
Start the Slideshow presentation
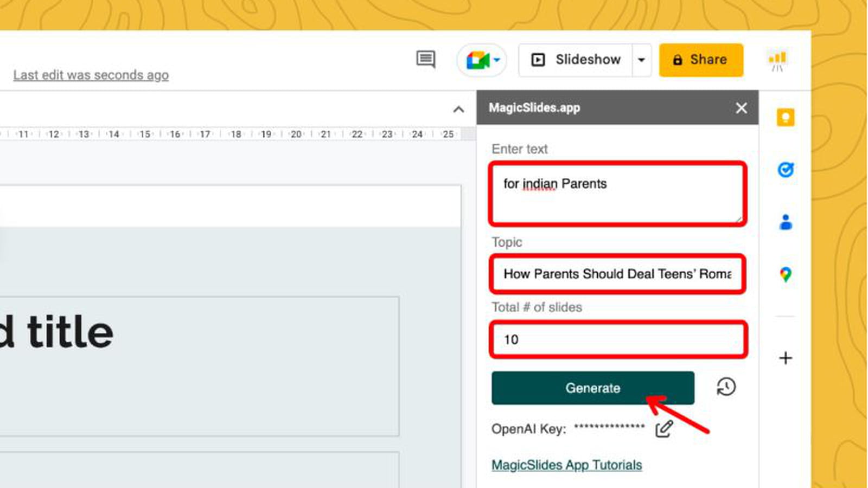coord(576,60)
